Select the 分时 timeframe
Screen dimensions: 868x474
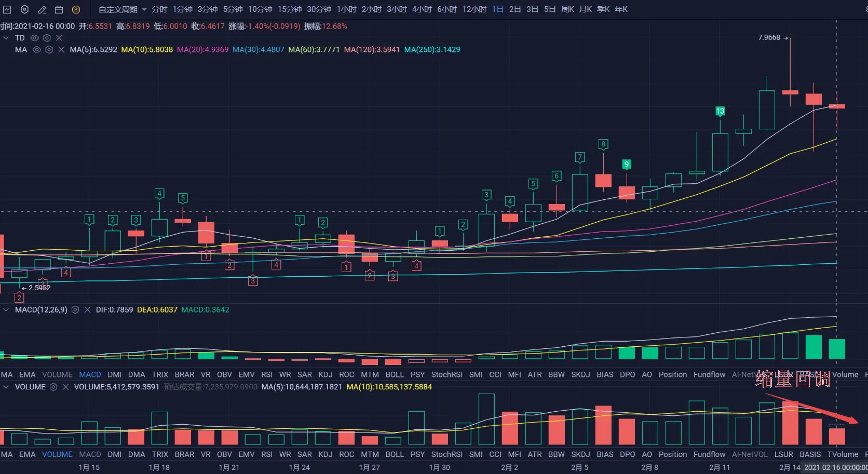coord(159,9)
